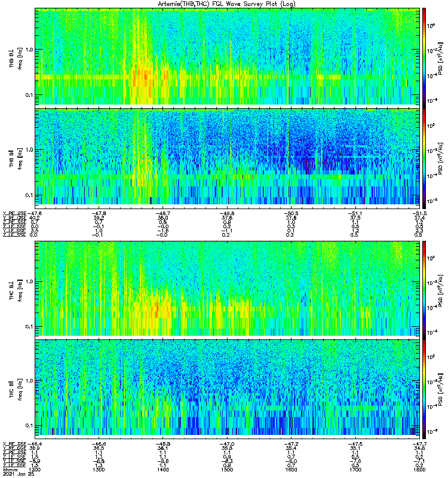This screenshot has width=448, height=478.
Task: Click the 0.1 frequency tick on THB B⊥ panel
Action: 29,95
